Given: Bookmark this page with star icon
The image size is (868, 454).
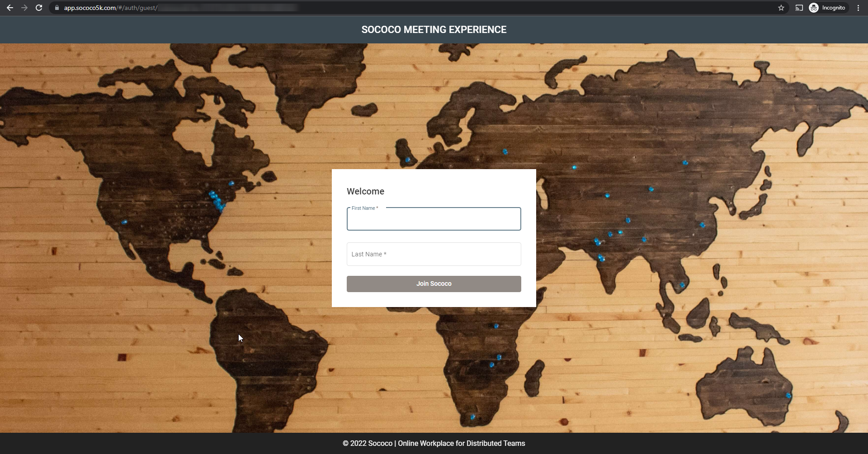Looking at the screenshot, I should 781,8.
